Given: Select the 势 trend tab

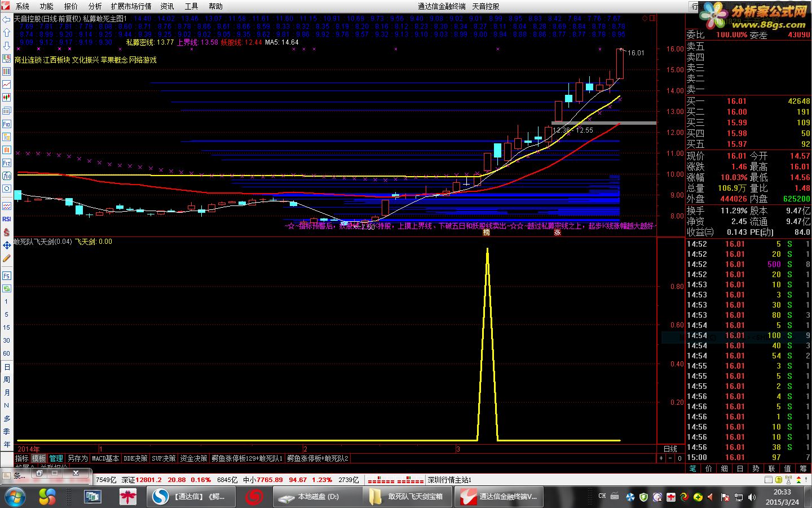Looking at the screenshot, I should 756,468.
